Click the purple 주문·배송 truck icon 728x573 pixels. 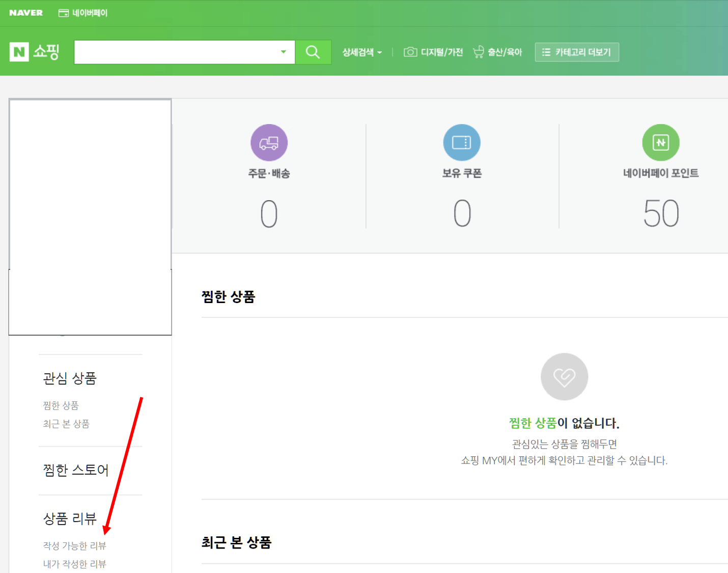click(269, 143)
